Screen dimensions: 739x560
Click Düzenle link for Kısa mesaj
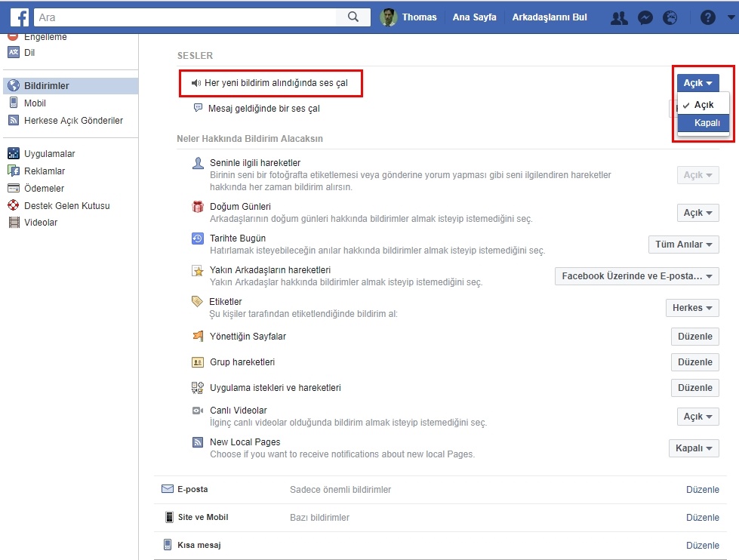[702, 545]
